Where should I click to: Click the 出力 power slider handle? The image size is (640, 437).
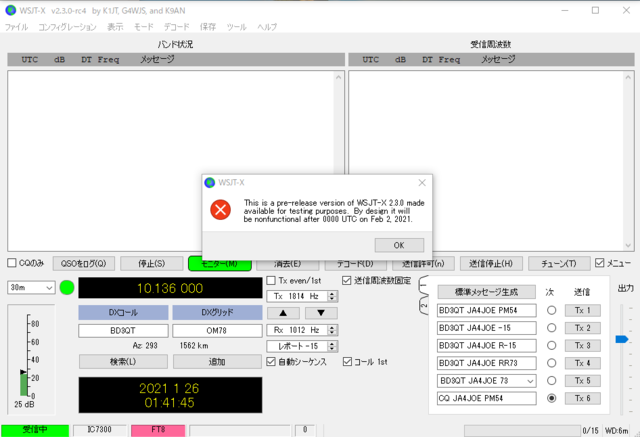[x=622, y=339]
